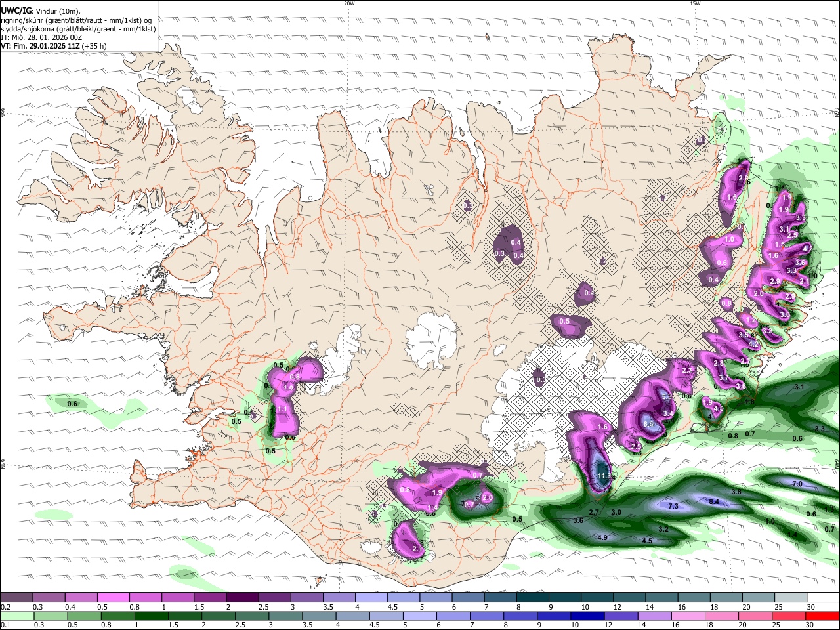Pick the 25–30 pale grey snow swatch
The image size is (840, 630).
click(x=791, y=597)
